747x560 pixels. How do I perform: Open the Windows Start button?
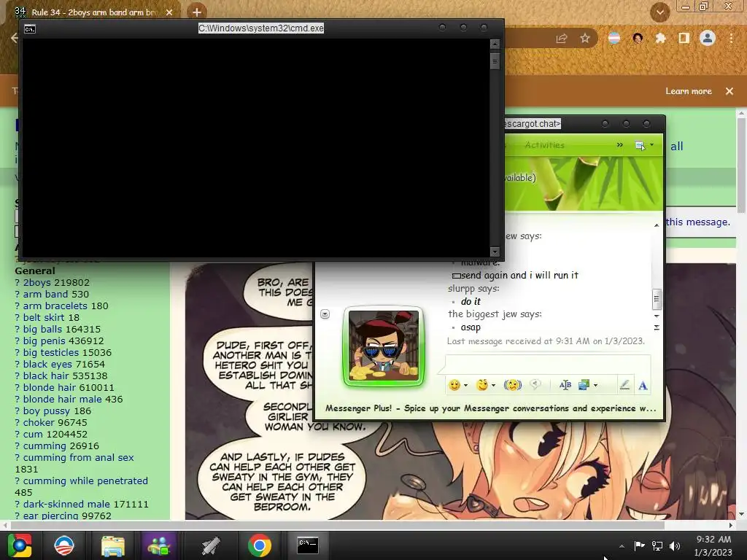point(19,545)
